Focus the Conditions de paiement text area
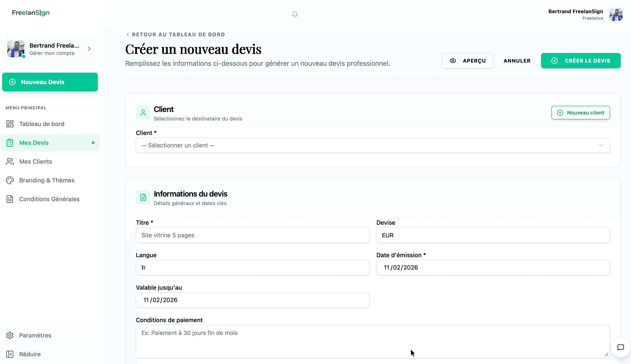The image size is (631, 364). pos(373,341)
